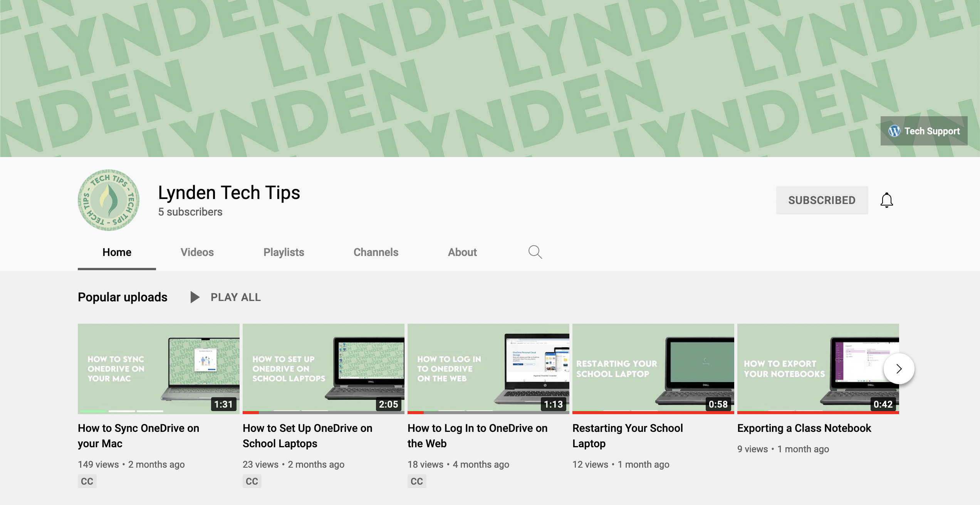Click the How to Export Your Notebooks thumbnail
Viewport: 980px width, 505px height.
point(818,369)
